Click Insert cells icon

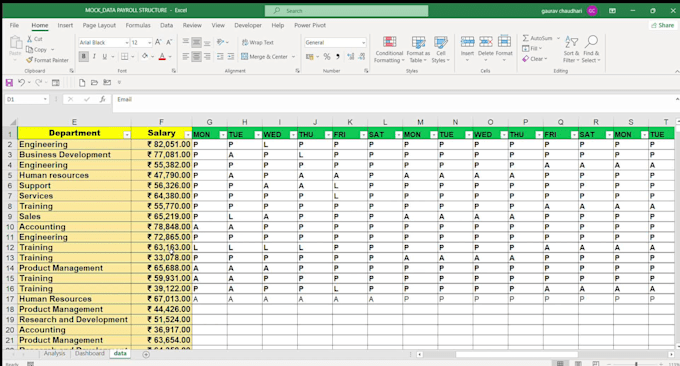(x=467, y=42)
